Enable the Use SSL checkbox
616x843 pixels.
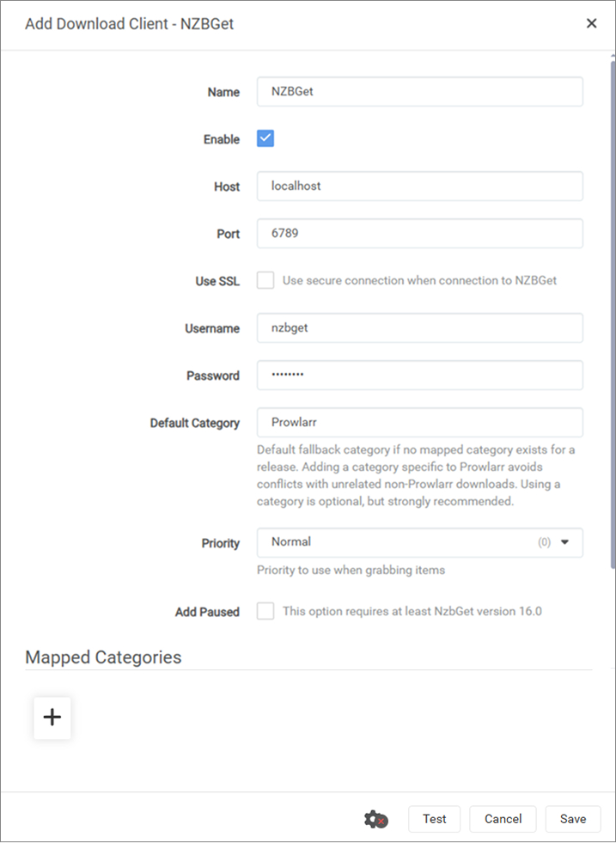pyautogui.click(x=265, y=280)
